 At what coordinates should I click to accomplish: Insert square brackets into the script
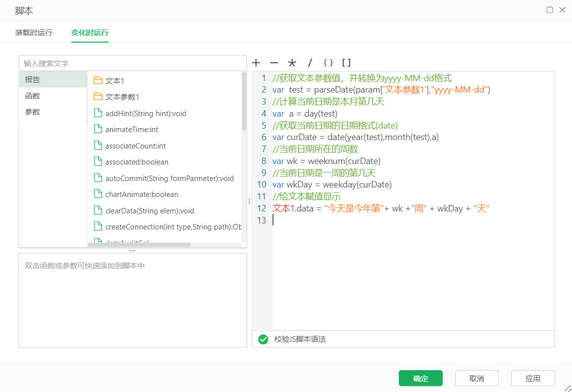pyautogui.click(x=346, y=63)
